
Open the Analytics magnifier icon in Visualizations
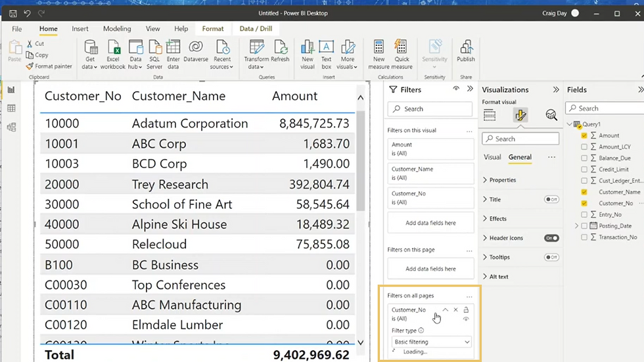coord(551,116)
